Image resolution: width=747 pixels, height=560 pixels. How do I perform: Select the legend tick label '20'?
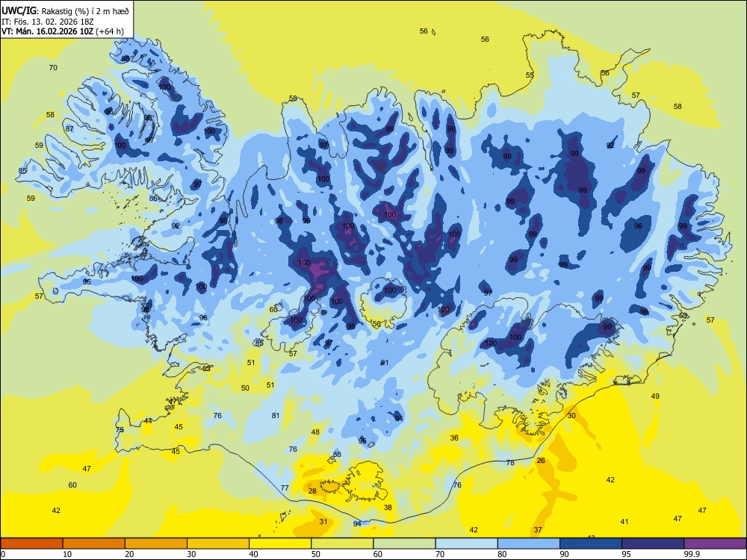click(x=129, y=554)
